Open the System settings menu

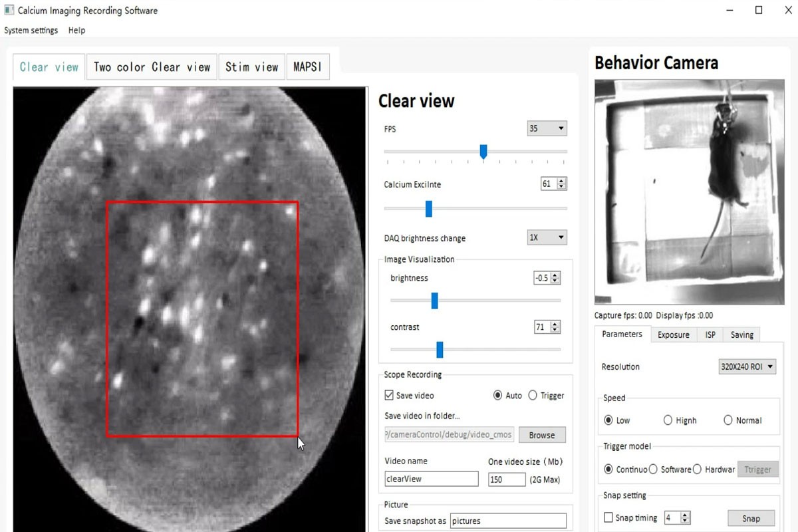(31, 31)
